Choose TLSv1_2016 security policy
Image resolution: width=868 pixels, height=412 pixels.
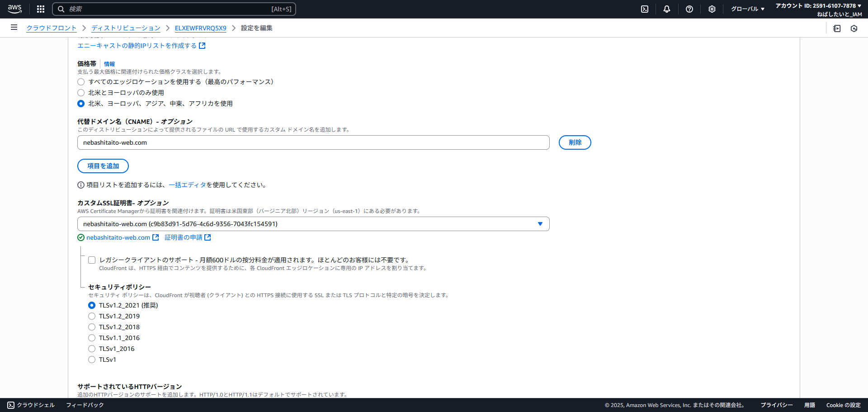[92, 349]
